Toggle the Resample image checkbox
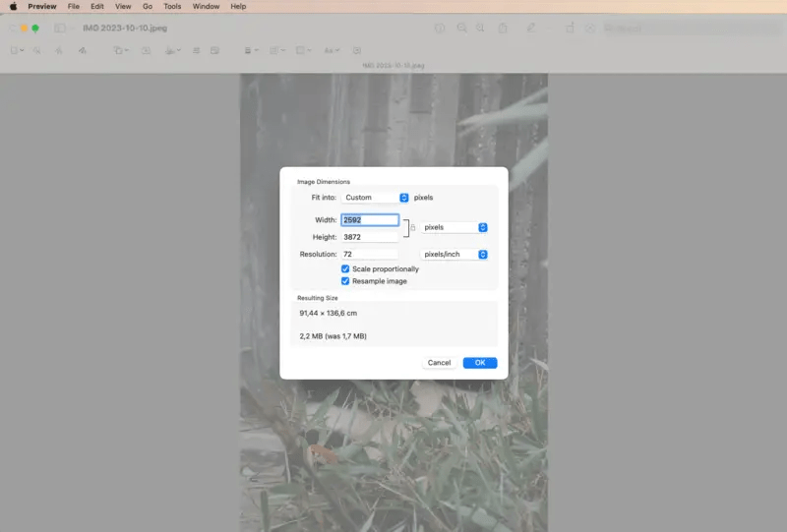 coord(345,281)
